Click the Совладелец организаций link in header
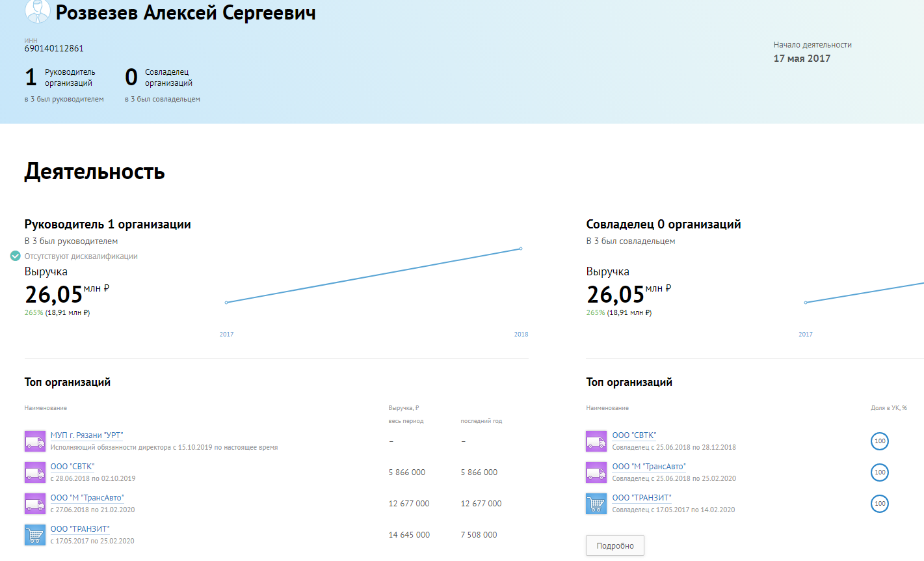Viewport: 924px width, 561px height. click(168, 77)
